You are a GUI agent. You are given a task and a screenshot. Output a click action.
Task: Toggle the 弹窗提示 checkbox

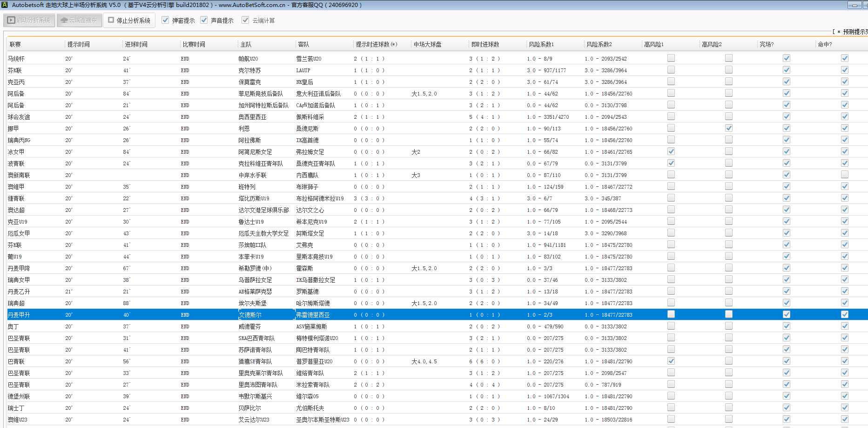pyautogui.click(x=165, y=20)
